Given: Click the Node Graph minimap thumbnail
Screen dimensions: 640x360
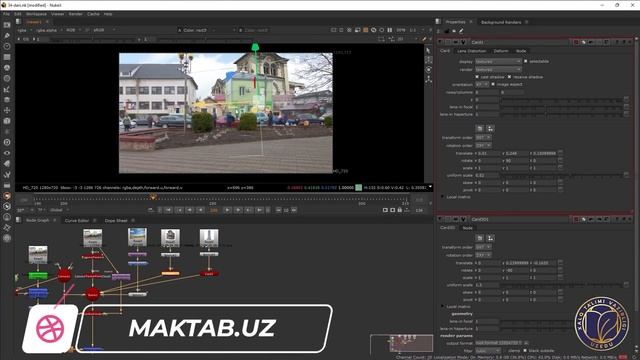Looking at the screenshot, I should click(402, 343).
